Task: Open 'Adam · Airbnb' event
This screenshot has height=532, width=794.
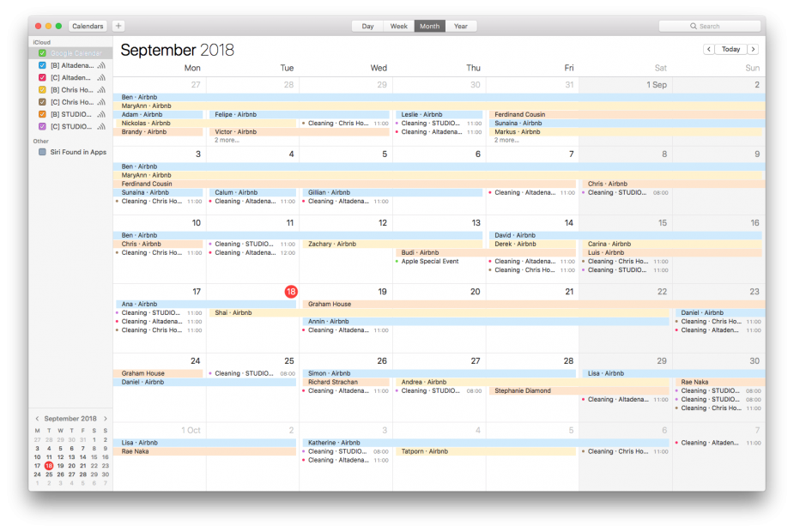Action: pyautogui.click(x=160, y=115)
